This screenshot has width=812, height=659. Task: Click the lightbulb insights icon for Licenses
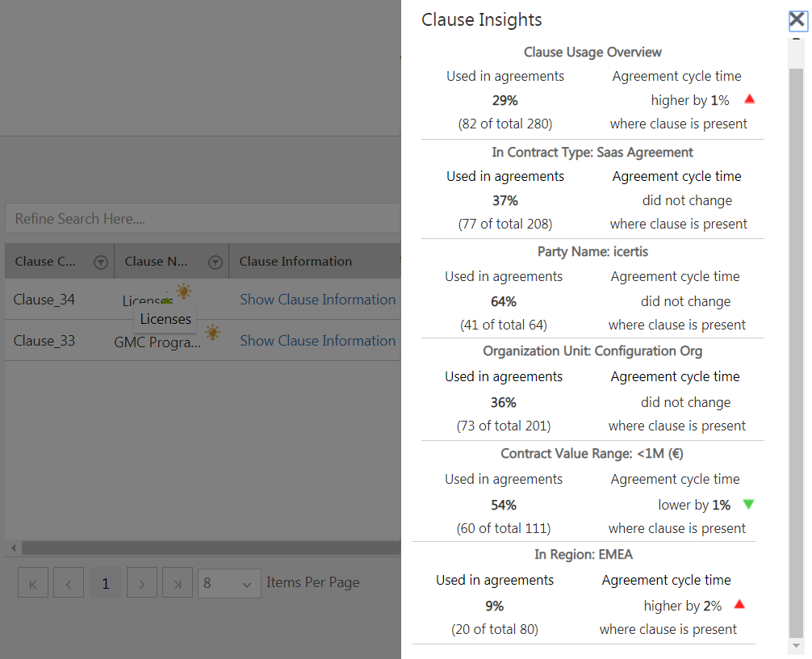[x=184, y=291]
